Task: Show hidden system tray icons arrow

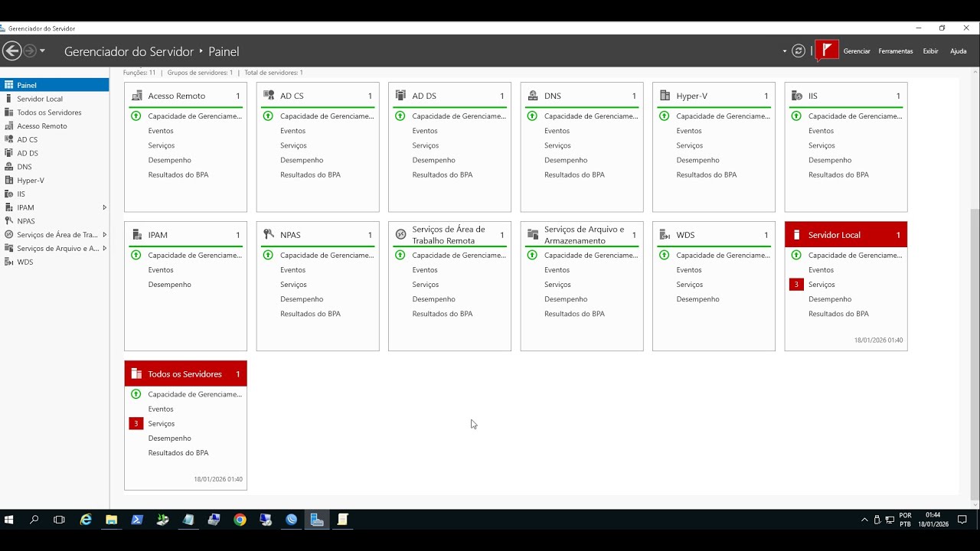Action: 864,520
